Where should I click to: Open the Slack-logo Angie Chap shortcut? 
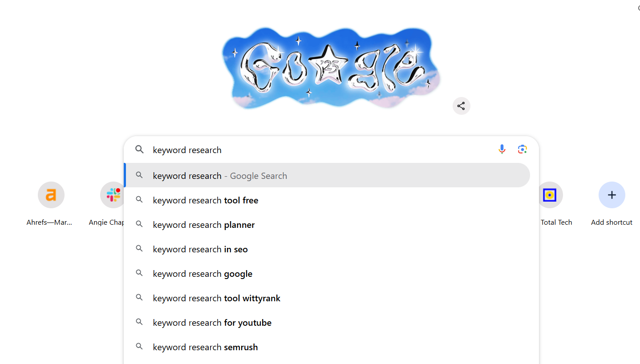click(x=113, y=195)
